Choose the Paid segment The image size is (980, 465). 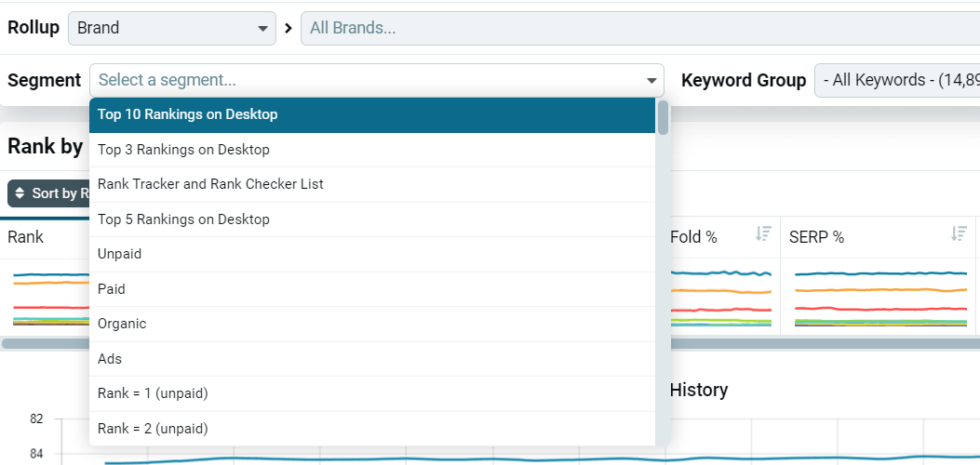pos(372,289)
